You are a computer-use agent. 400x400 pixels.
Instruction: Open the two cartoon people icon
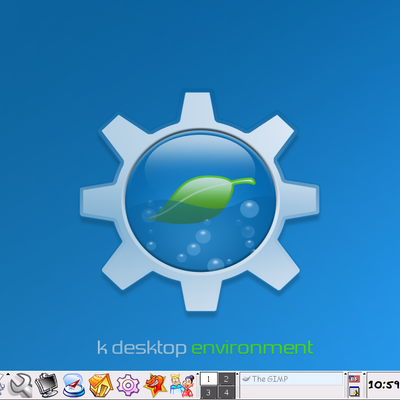(x=182, y=386)
